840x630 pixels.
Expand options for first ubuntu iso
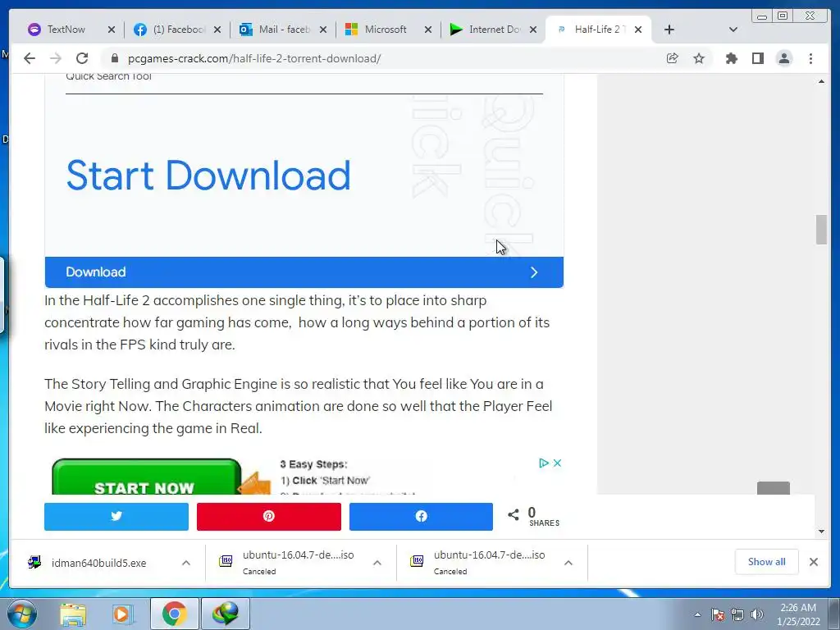click(377, 563)
